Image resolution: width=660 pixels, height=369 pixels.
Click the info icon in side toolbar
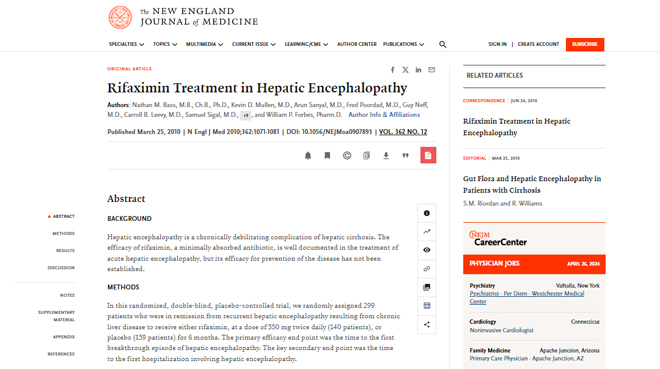point(427,213)
